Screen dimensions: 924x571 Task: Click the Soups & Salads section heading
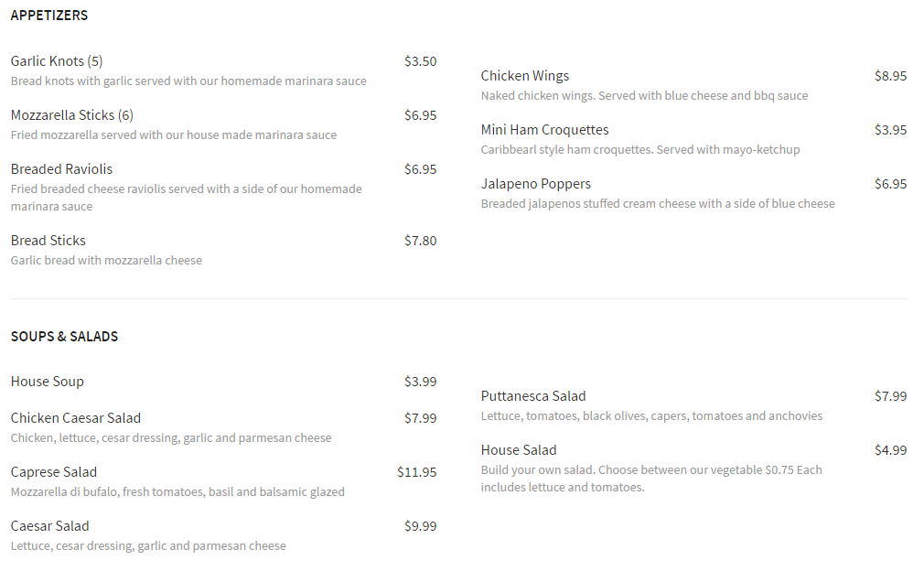click(65, 337)
